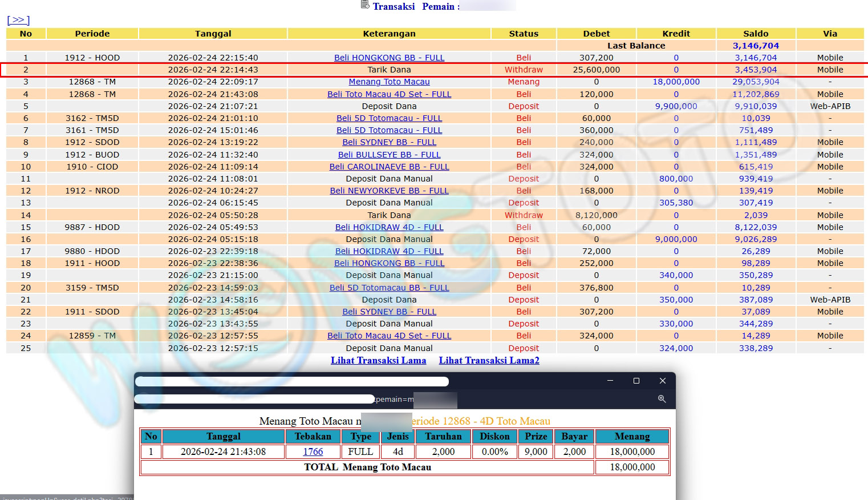Image resolution: width=868 pixels, height=500 pixels.
Task: Maximize the popup window
Action: (x=636, y=381)
